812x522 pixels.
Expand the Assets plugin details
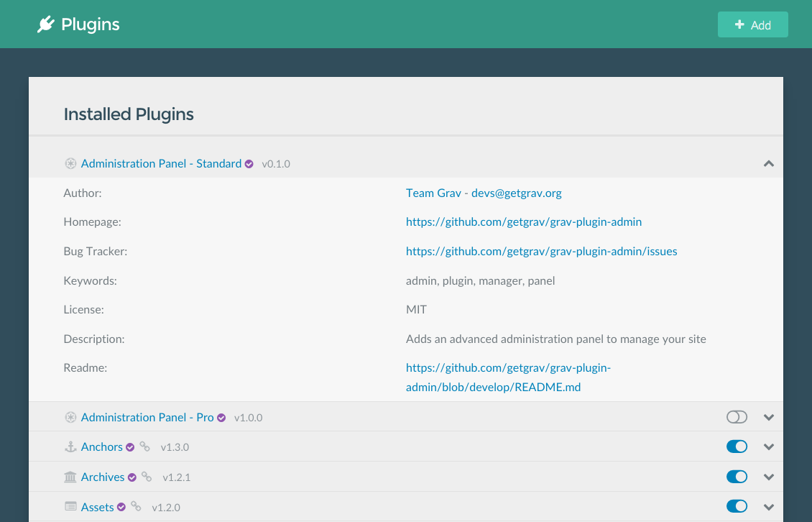coord(768,507)
